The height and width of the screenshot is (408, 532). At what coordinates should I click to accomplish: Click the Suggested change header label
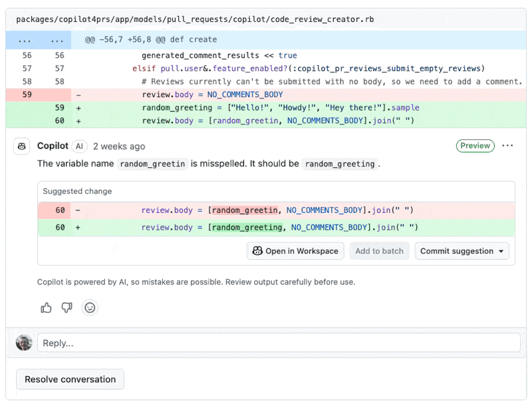77,192
